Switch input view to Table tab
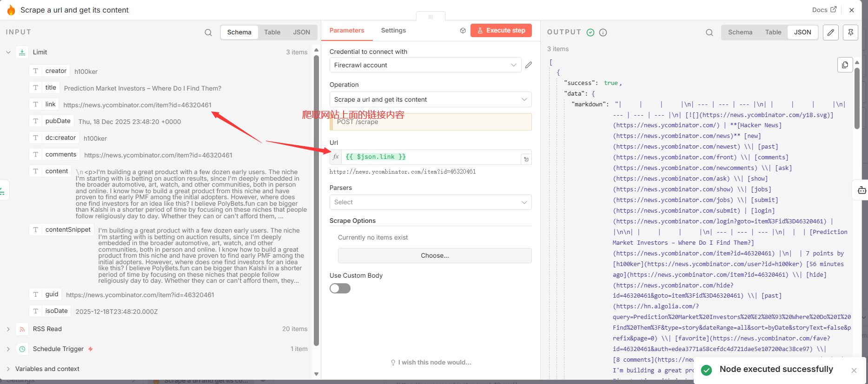Screen dimensions: 868x384 (x=272, y=32)
